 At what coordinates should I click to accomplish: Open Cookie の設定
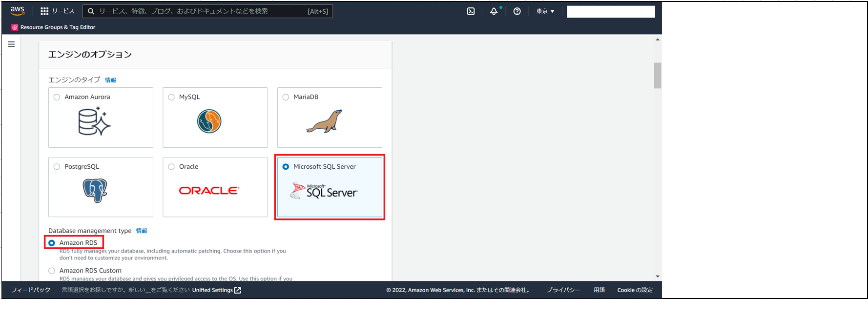[x=635, y=290]
